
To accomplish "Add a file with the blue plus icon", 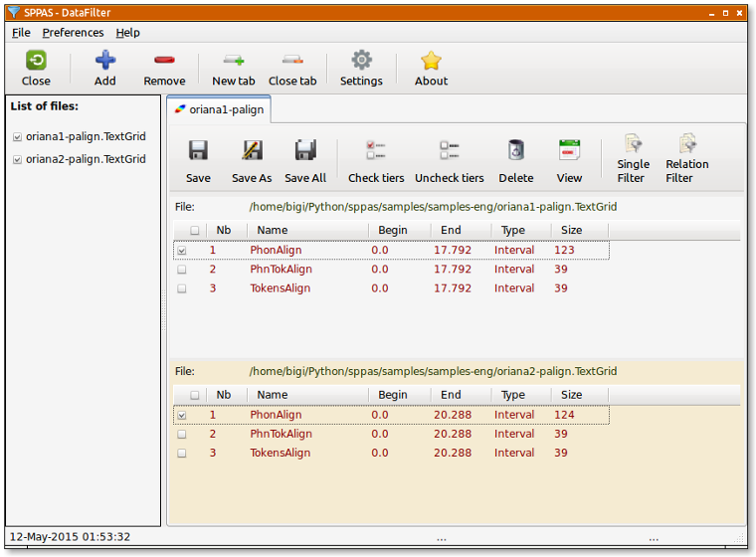I will point(105,61).
